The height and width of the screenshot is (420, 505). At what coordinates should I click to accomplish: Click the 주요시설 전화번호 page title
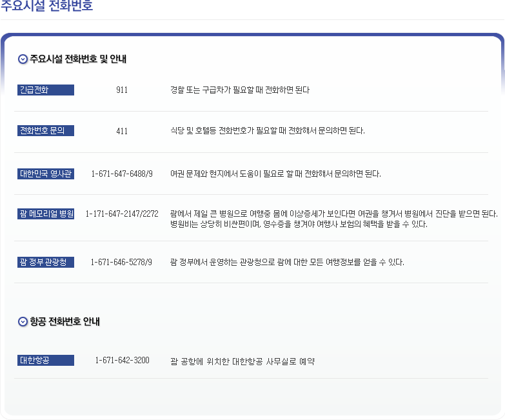tap(46, 6)
